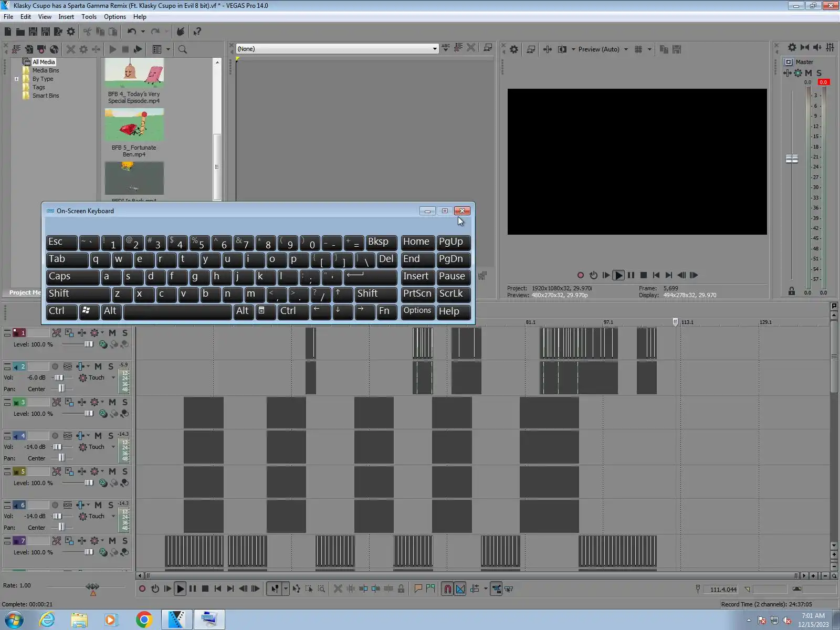Search media with the magnifier icon

(x=183, y=49)
